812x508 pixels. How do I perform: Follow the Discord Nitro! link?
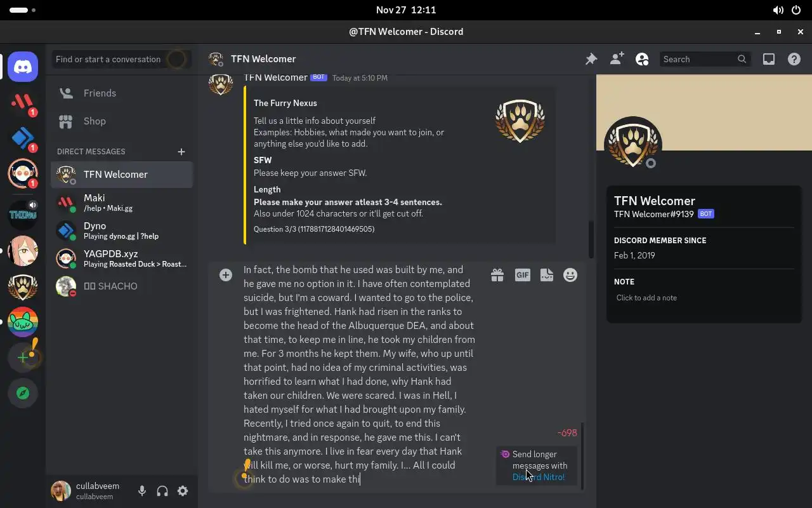(x=539, y=477)
